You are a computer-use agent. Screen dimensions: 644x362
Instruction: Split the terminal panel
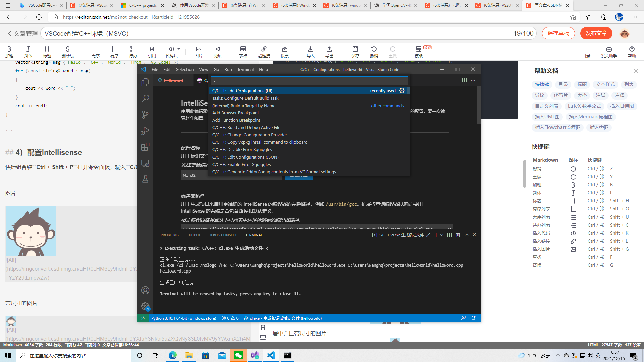(449, 235)
